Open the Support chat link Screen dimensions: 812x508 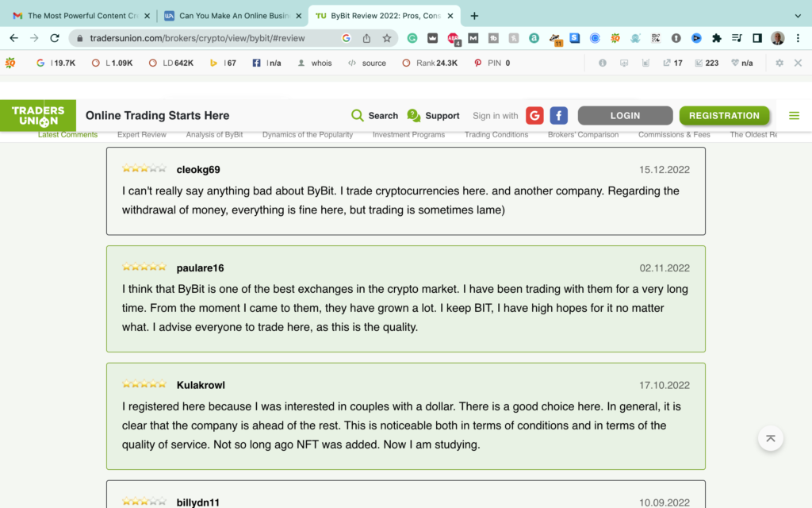coord(434,116)
